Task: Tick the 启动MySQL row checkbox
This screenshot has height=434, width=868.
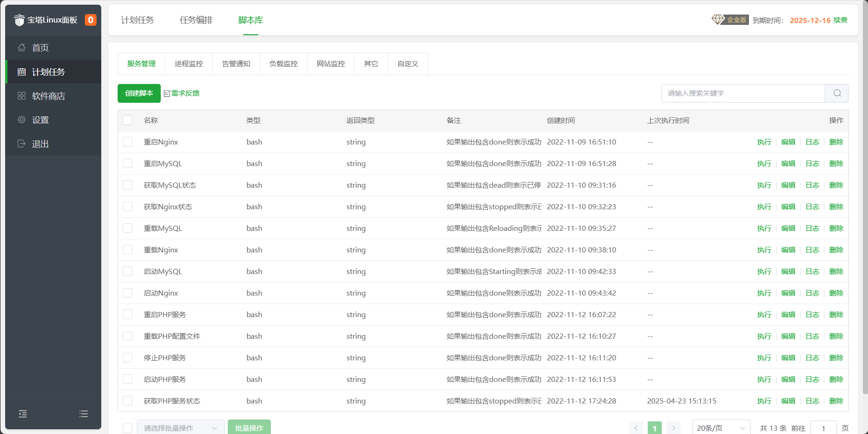Action: point(127,271)
